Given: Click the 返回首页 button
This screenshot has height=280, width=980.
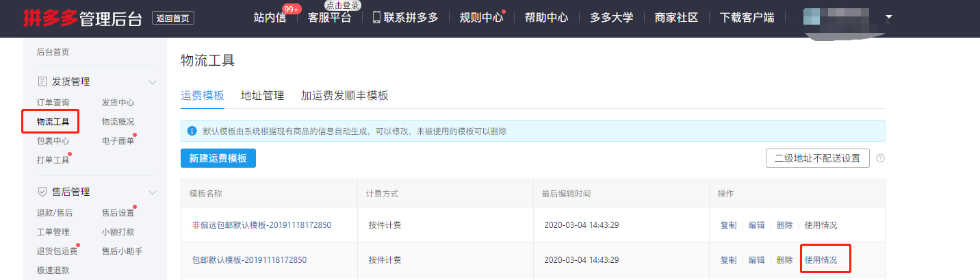Looking at the screenshot, I should tap(173, 18).
